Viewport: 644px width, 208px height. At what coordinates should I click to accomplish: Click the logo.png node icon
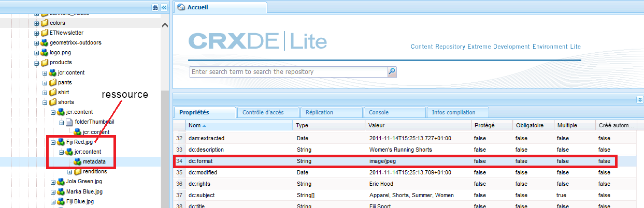[45, 52]
